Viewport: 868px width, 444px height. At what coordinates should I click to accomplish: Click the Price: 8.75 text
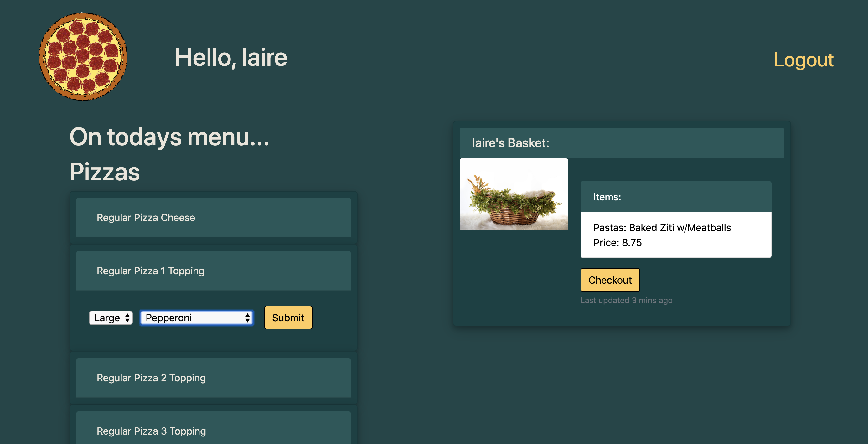click(x=617, y=243)
